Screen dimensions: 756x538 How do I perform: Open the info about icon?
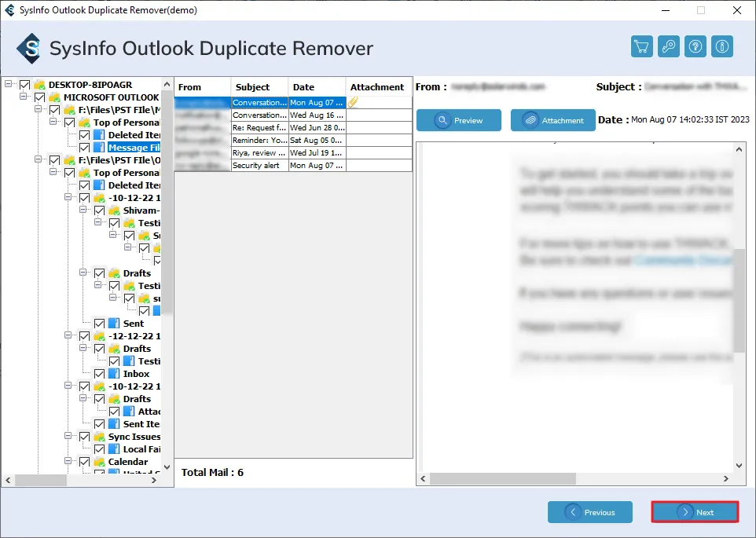point(721,46)
